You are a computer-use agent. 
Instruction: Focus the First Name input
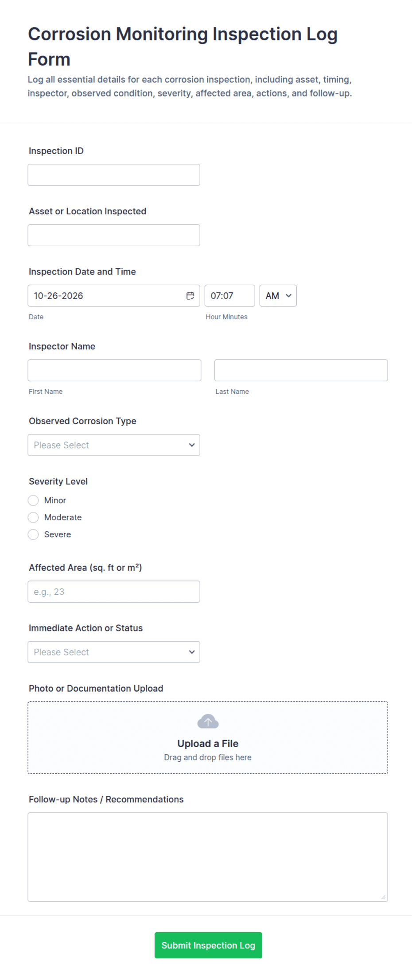(x=114, y=370)
